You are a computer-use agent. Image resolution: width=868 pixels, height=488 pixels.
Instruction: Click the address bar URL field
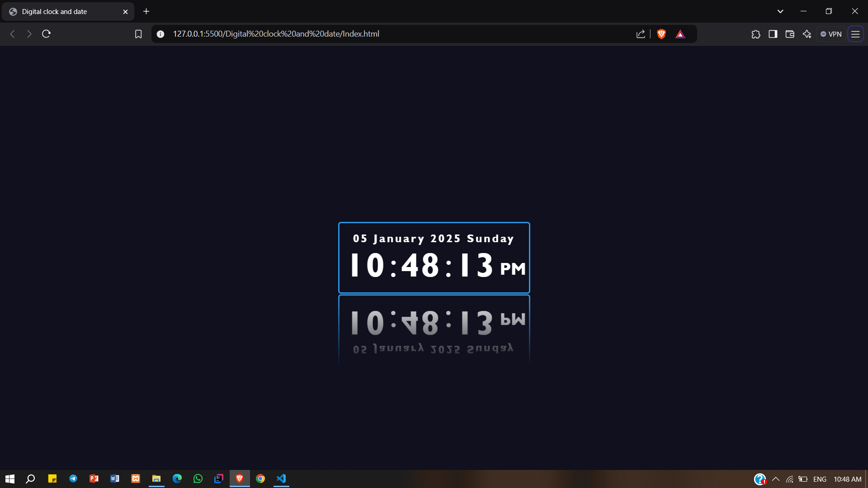[276, 34]
